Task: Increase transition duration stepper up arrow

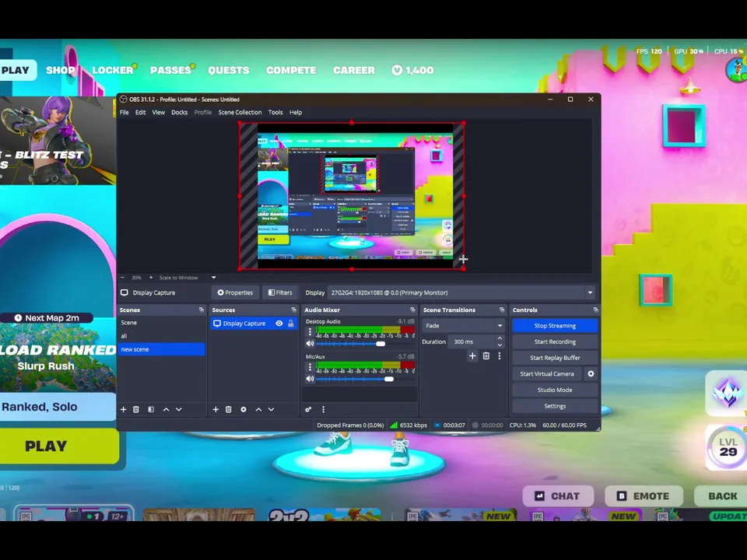Action: tap(500, 338)
